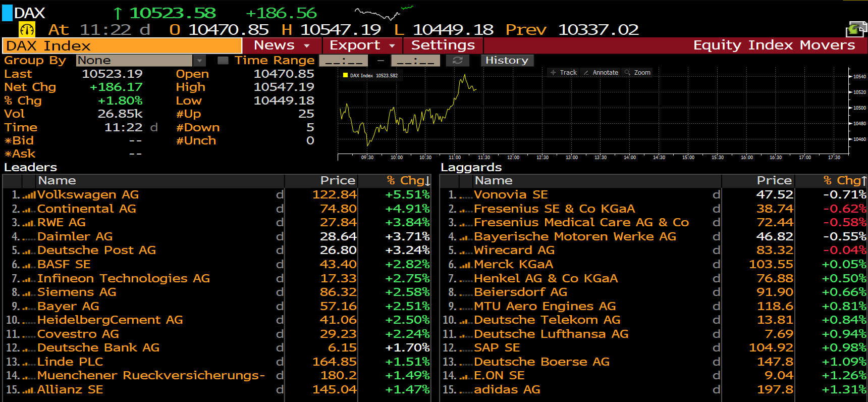Click the Net Chg value +186.17

pos(116,87)
